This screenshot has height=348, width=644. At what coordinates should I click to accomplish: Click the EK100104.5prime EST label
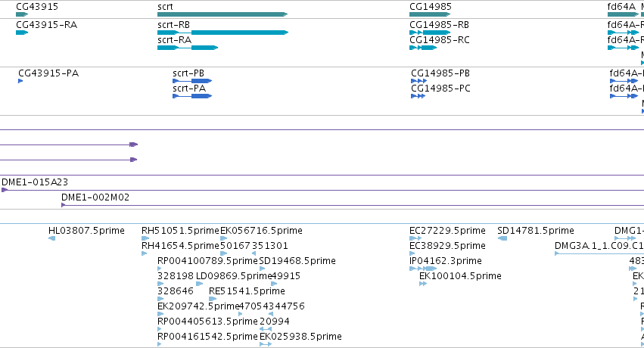coord(460,276)
